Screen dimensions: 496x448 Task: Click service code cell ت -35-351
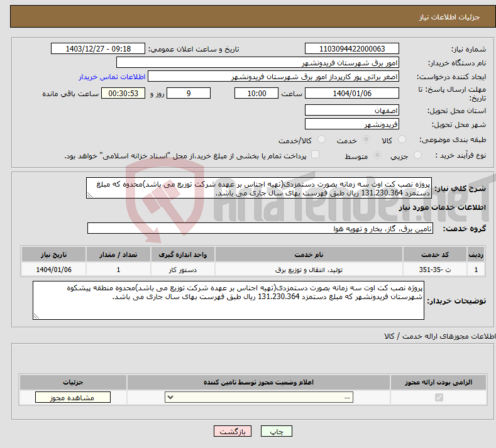[435, 270]
